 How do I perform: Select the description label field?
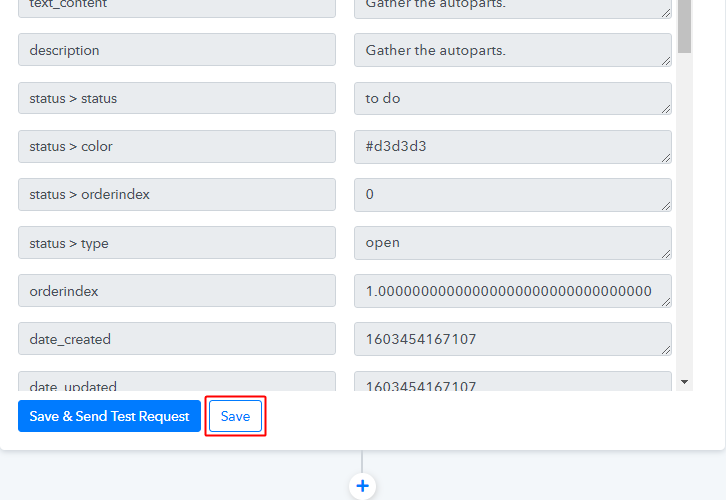click(177, 50)
